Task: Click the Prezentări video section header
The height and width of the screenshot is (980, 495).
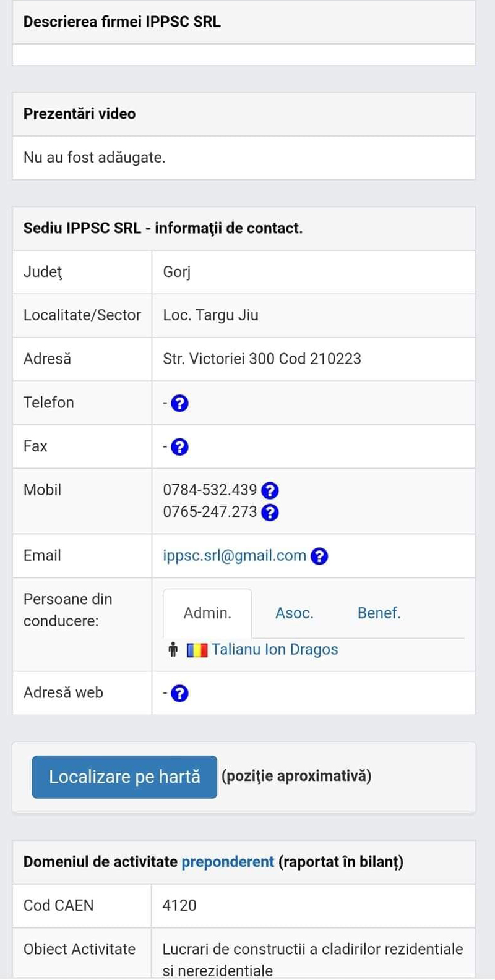Action: (79, 114)
